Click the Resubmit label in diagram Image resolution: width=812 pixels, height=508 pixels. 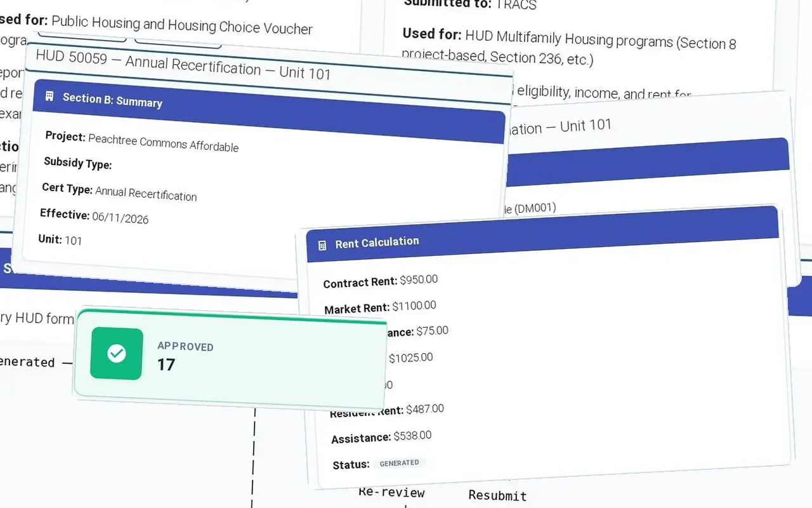click(498, 495)
